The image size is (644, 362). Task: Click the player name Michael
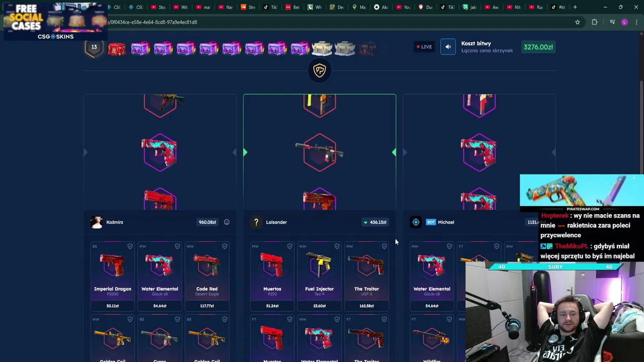pos(446,222)
